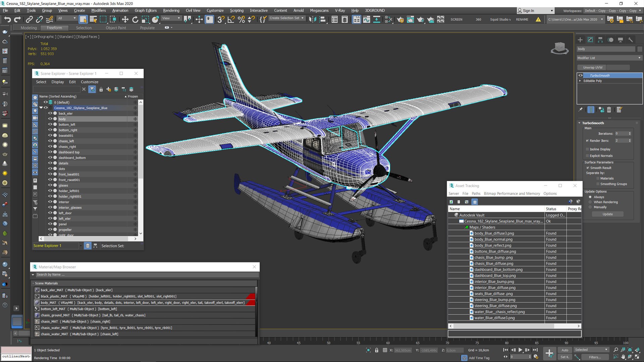Toggle visibility eye of bottom_left object
Viewport: 644px width, 362px height.
(x=50, y=124)
